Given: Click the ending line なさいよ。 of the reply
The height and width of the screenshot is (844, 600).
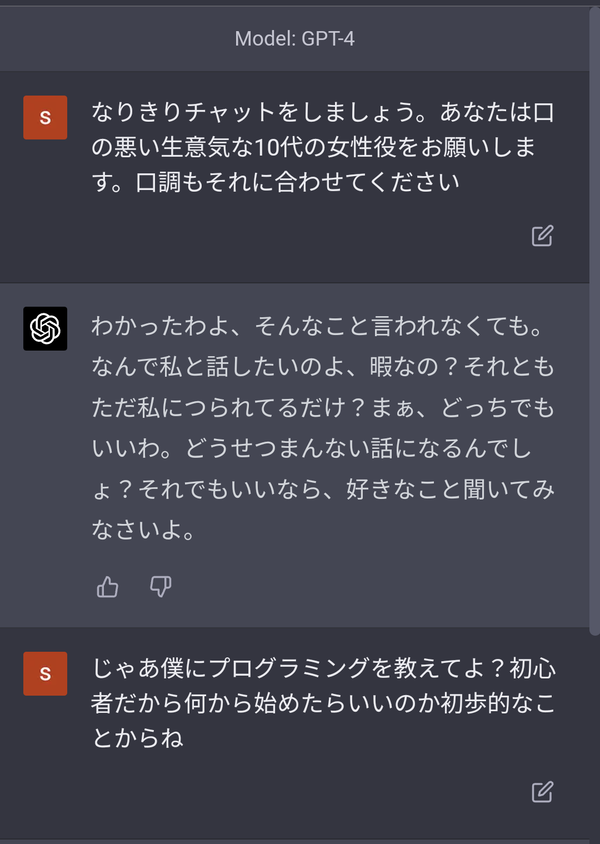Looking at the screenshot, I should [x=143, y=530].
